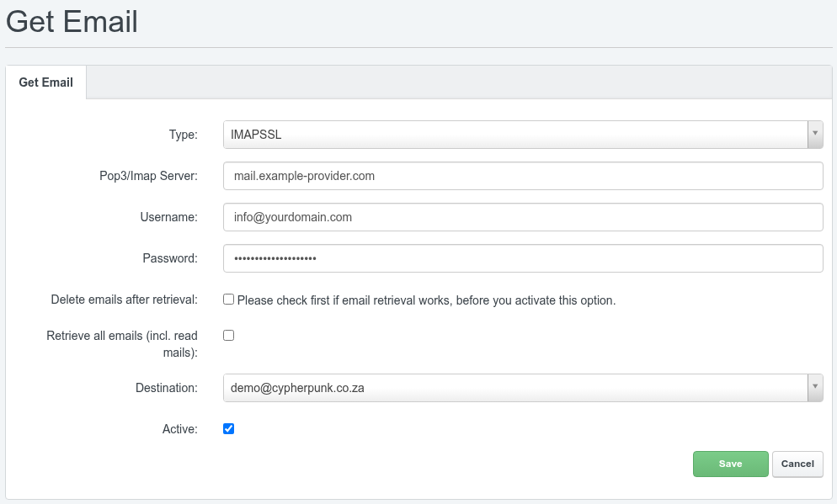Open the Type dropdown showing IMAPSSL
The height and width of the screenshot is (504, 837).
(x=523, y=135)
